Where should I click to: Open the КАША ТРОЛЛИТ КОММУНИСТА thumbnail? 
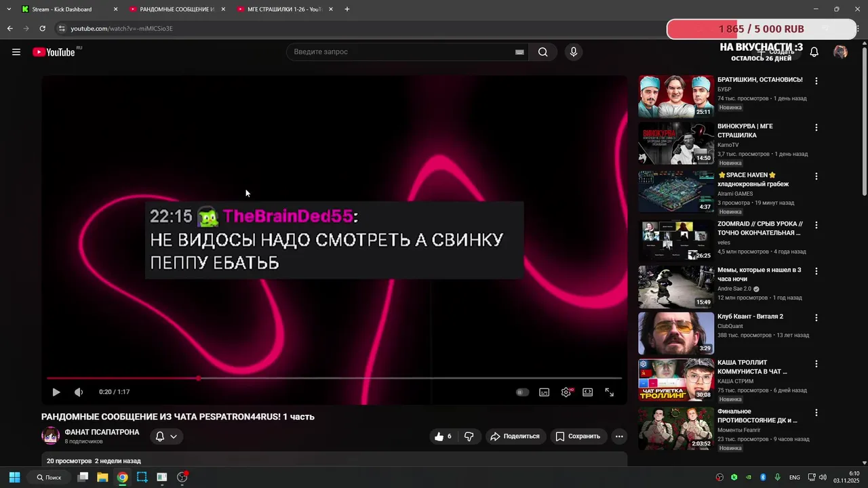coord(676,380)
